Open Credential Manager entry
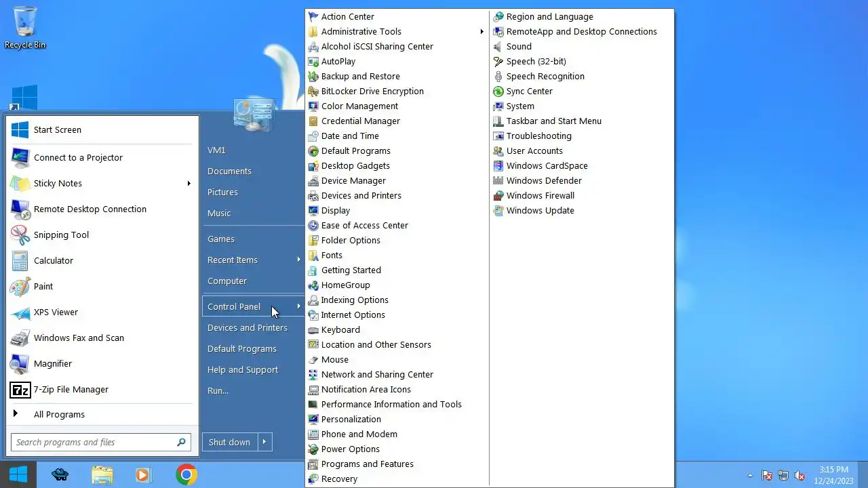The image size is (868, 488). 361,121
